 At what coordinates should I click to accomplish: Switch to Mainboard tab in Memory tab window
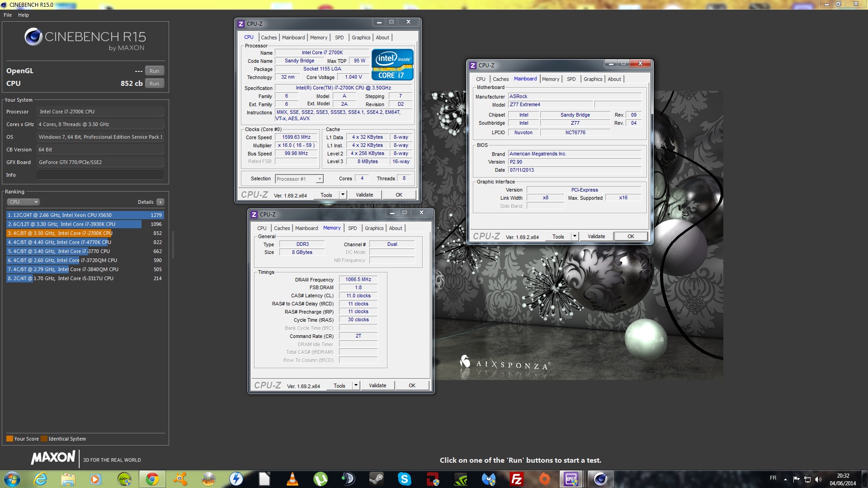click(307, 228)
